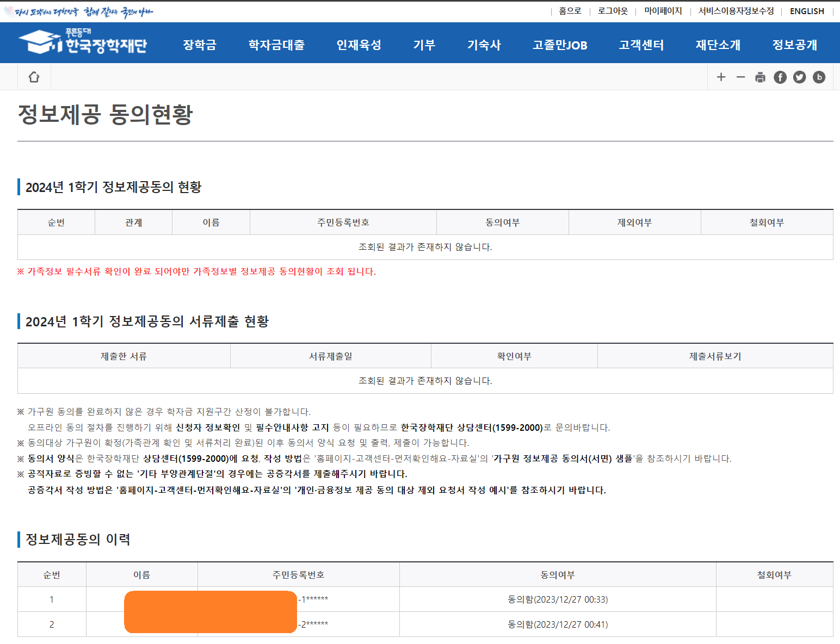Zoom in with the plus icon
The height and width of the screenshot is (644, 840).
point(721,77)
